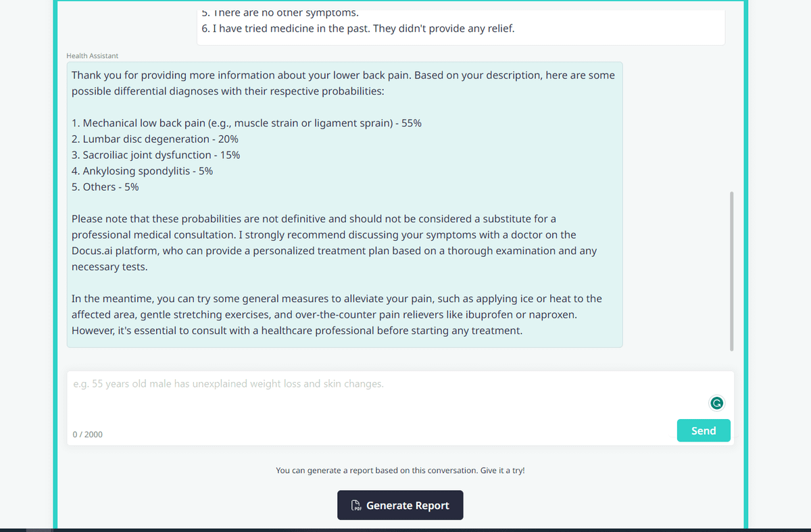Image resolution: width=811 pixels, height=532 pixels.
Task: Select the Lumbar disc degeneration line
Action: tap(155, 139)
